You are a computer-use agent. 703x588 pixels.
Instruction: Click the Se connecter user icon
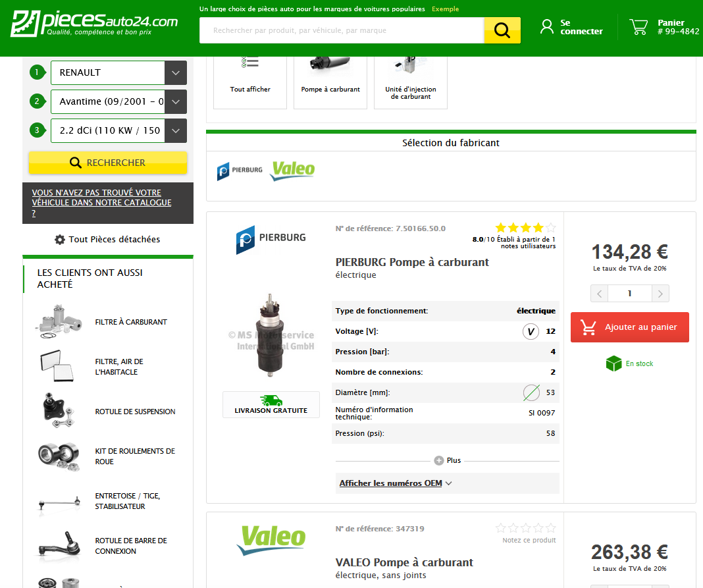[x=546, y=27]
